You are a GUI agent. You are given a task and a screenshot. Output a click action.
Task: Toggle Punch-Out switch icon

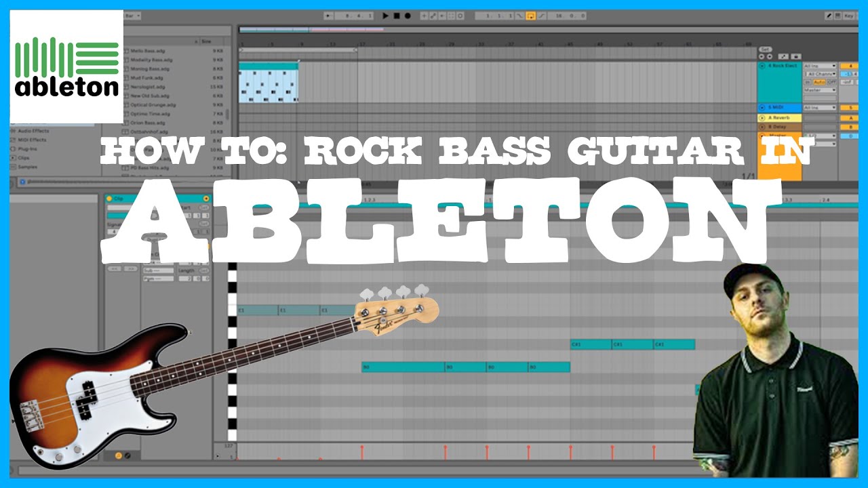542,16
